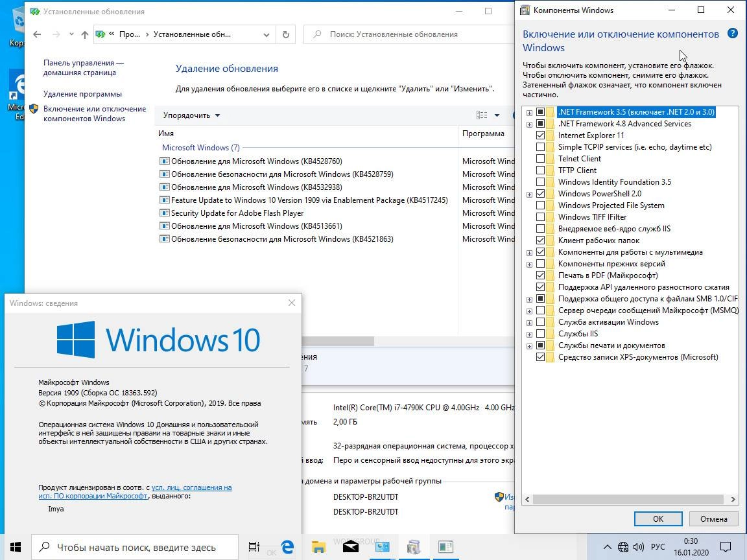Enable the TFTP Client checkbox
Viewport: 747px width, 560px height.
click(x=540, y=170)
